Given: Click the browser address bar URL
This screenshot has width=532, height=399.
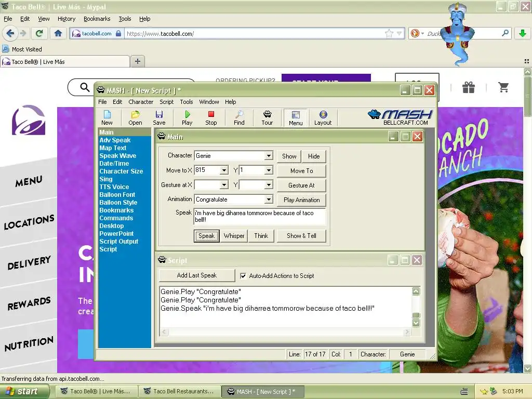Looking at the screenshot, I should pos(160,34).
